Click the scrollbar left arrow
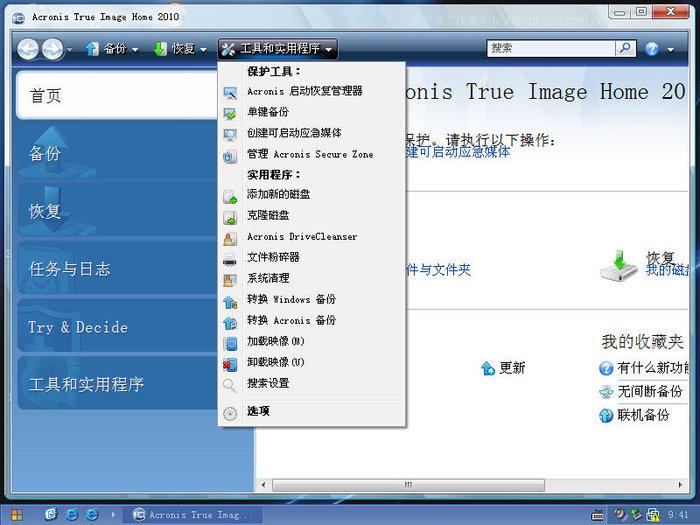 click(x=263, y=485)
